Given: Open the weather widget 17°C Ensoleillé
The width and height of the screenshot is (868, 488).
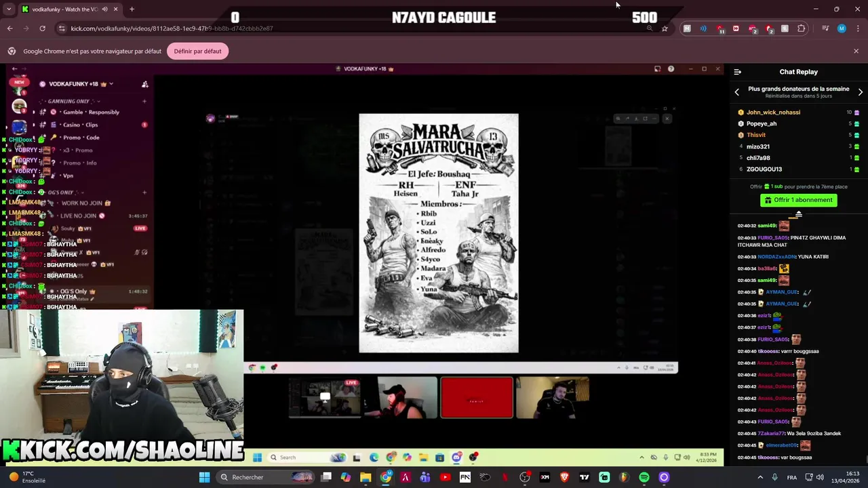Looking at the screenshot, I should pos(27,477).
